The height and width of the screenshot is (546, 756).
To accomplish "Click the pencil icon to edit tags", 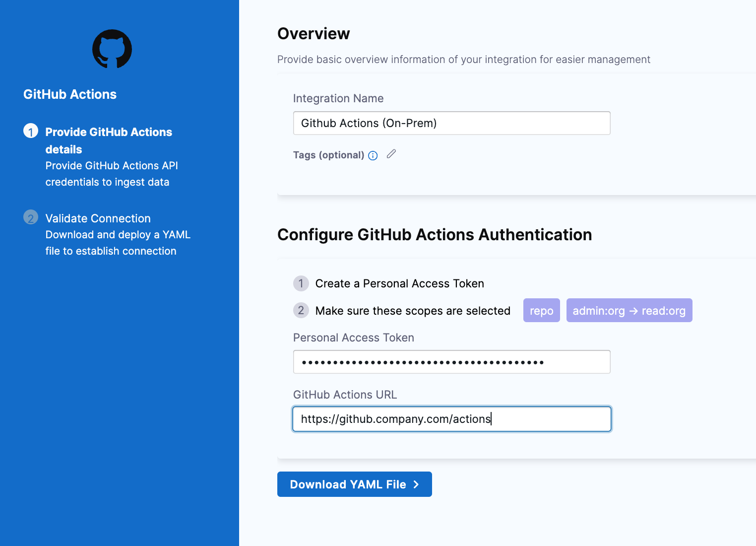I will 391,154.
